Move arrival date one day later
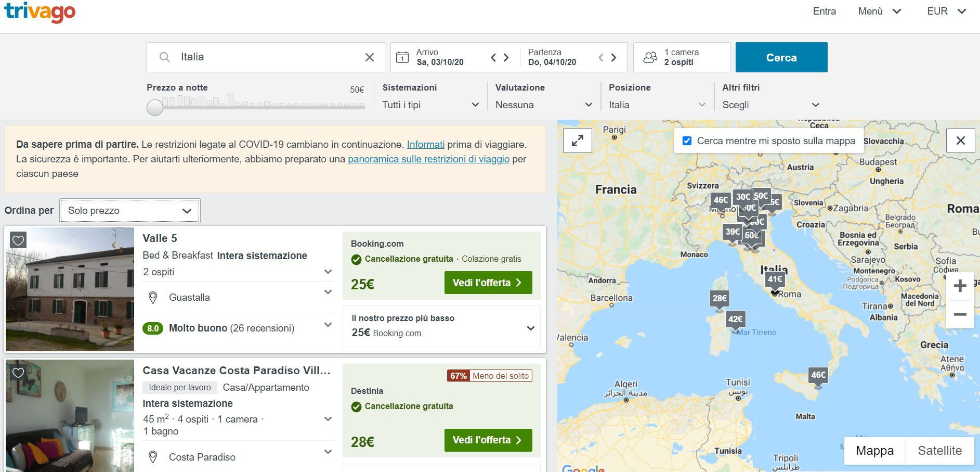This screenshot has height=472, width=980. tap(506, 57)
